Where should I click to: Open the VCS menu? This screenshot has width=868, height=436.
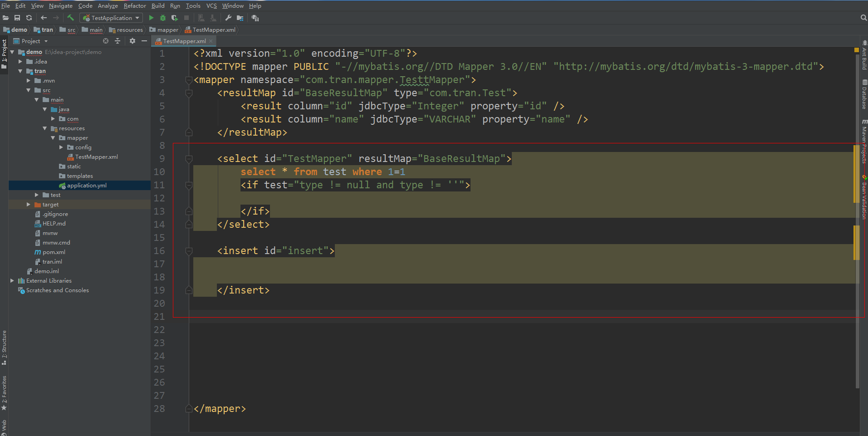211,5
